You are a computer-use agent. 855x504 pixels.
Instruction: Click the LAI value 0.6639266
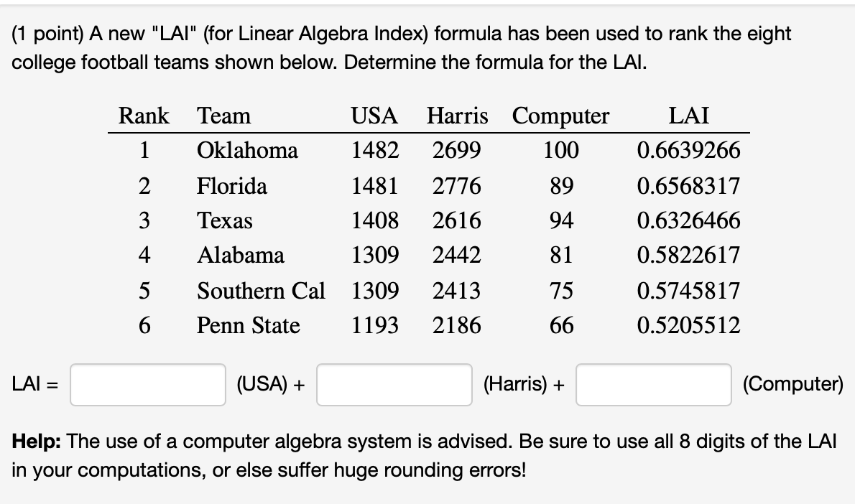click(x=688, y=151)
